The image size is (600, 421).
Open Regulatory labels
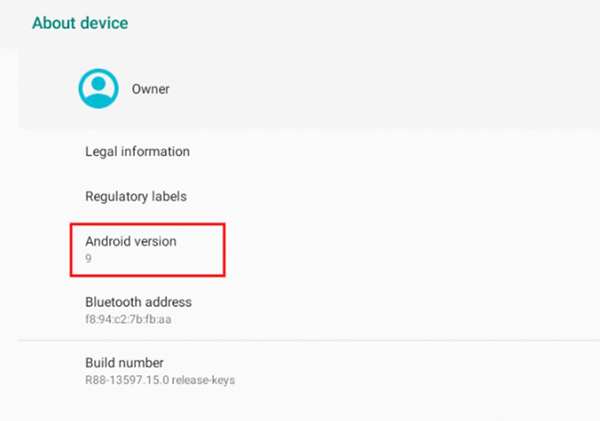tap(309, 196)
